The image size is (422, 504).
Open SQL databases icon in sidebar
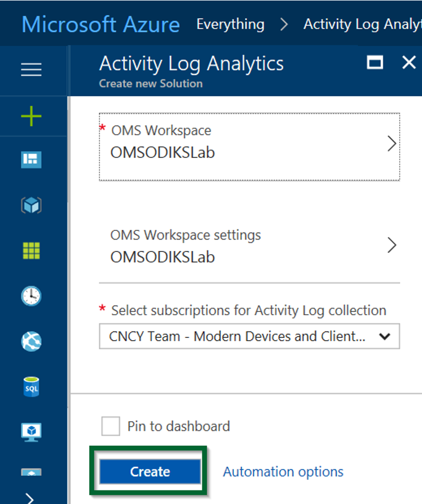point(31,387)
